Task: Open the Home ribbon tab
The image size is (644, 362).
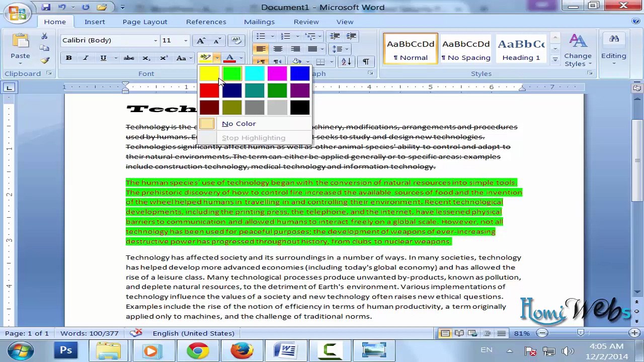Action: click(55, 22)
